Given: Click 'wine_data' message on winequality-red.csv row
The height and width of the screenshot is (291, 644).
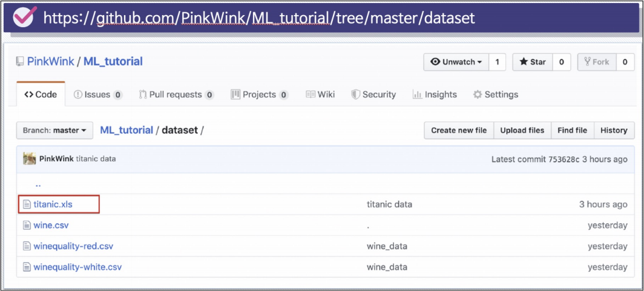Looking at the screenshot, I should (x=387, y=247).
